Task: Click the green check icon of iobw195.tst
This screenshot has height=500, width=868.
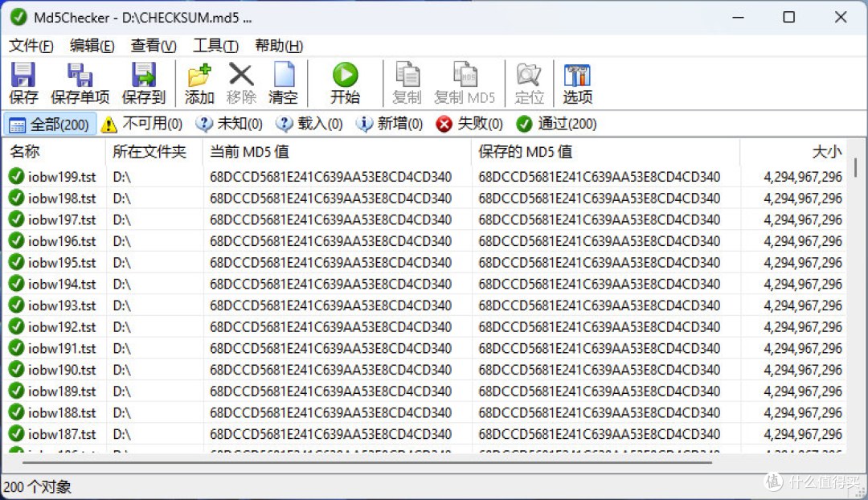Action: (16, 262)
